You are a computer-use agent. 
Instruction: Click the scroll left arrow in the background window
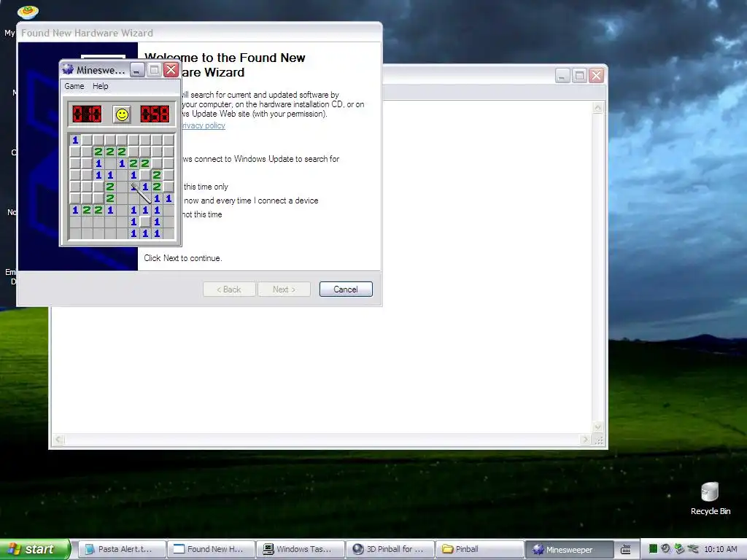(x=58, y=440)
